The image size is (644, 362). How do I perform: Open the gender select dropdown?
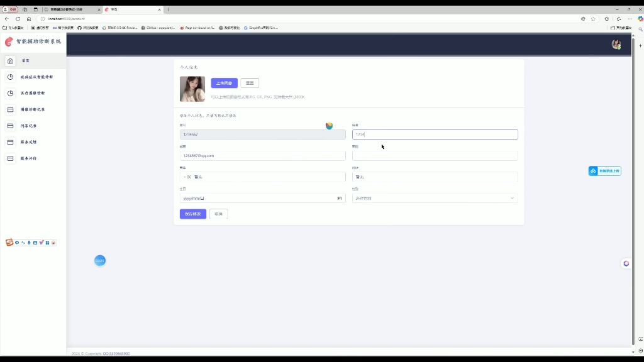click(x=435, y=198)
